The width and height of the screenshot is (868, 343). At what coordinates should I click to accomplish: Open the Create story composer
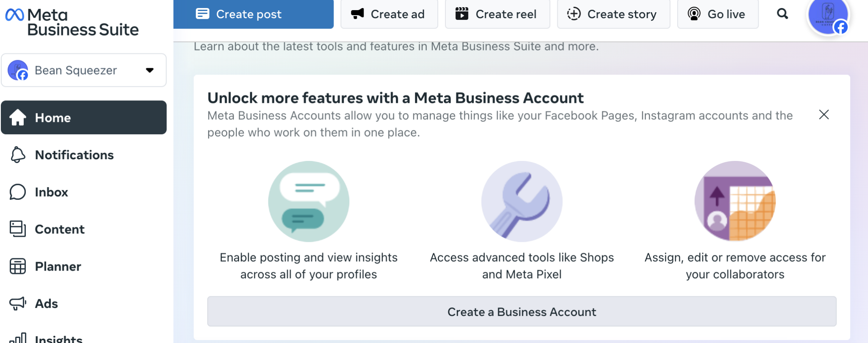613,14
